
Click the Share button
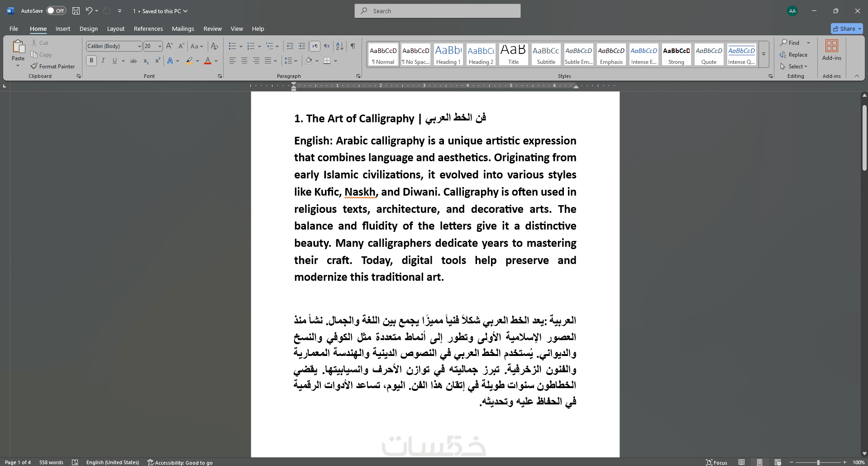(x=847, y=29)
